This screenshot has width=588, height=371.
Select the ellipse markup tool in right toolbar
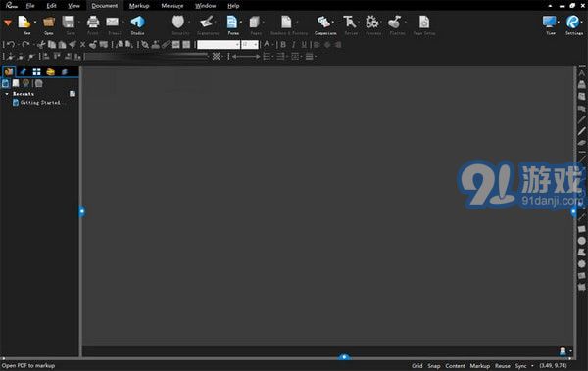tap(581, 241)
